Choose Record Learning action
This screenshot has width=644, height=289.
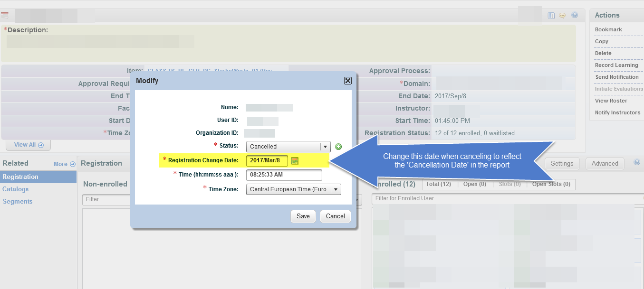coord(616,65)
